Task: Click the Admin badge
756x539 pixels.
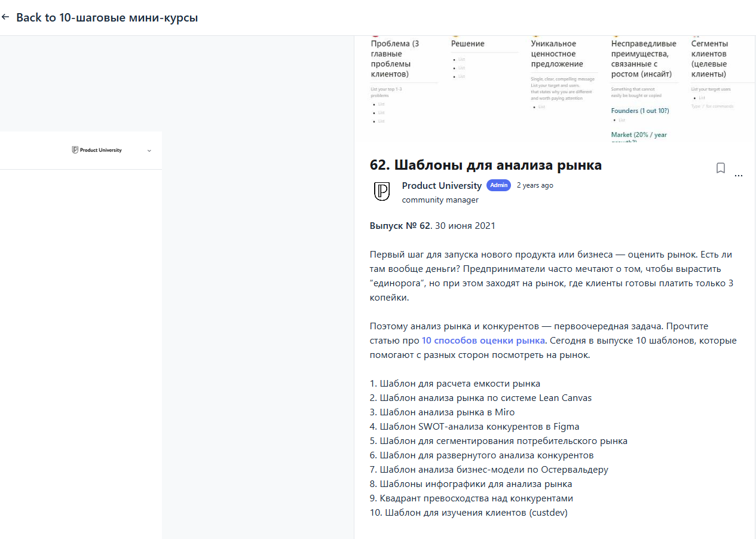Action: (x=498, y=185)
